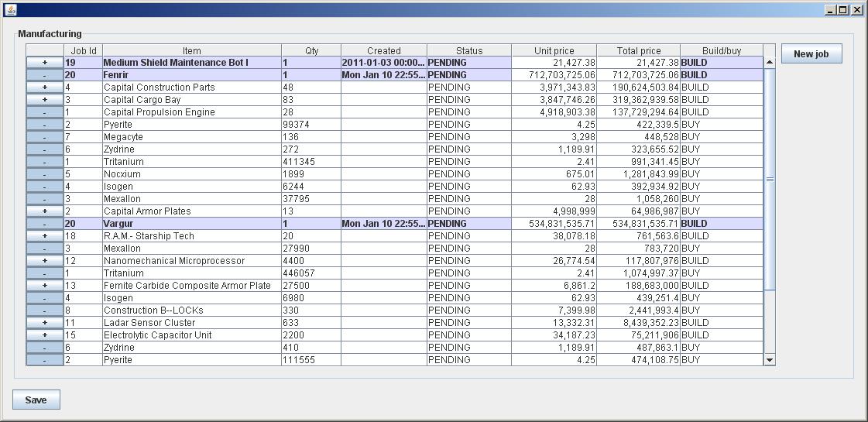Sort by the Qty column header
Screen dimensions: 868x422
click(312, 50)
